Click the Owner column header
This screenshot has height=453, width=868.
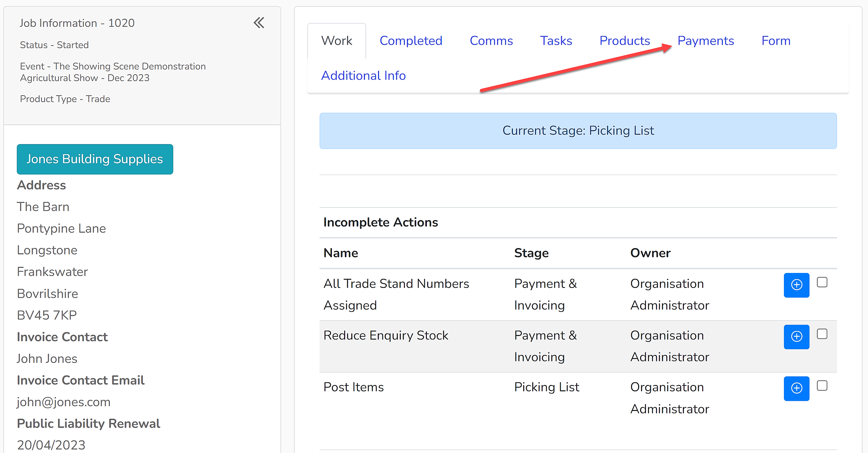click(650, 253)
